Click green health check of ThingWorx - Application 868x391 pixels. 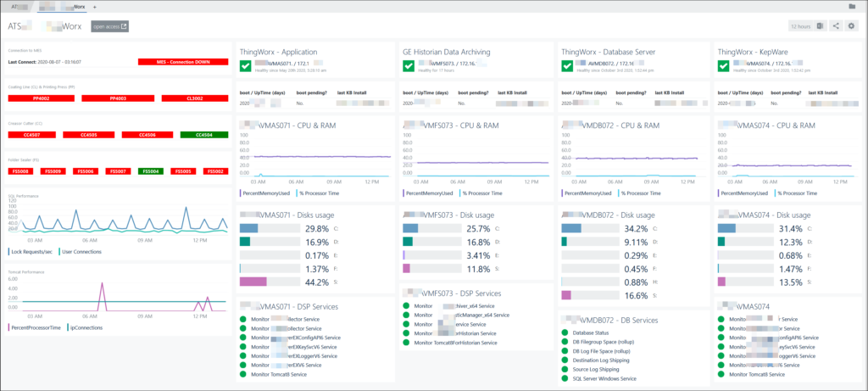coord(245,66)
